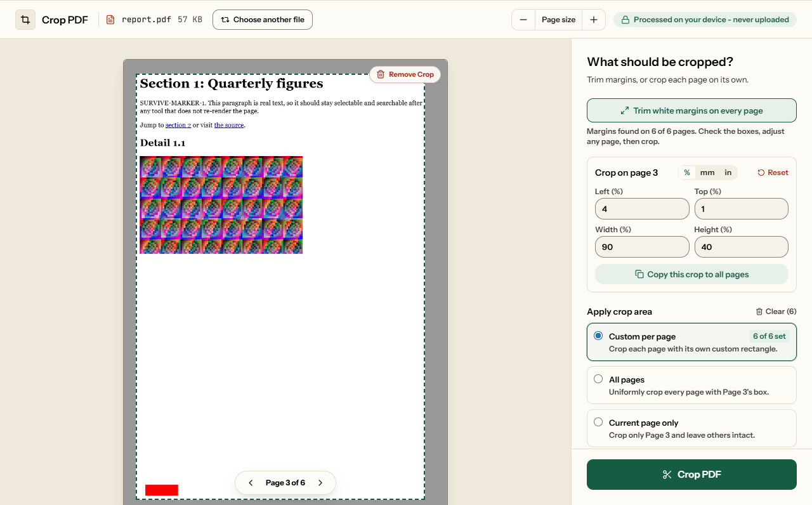The height and width of the screenshot is (505, 812).
Task: Switch crop units to percent
Action: coord(687,173)
